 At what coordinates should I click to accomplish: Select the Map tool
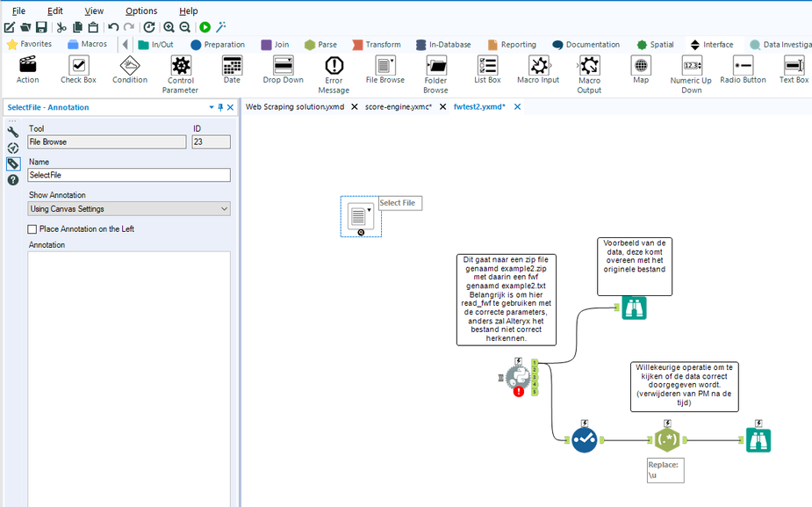(x=641, y=70)
